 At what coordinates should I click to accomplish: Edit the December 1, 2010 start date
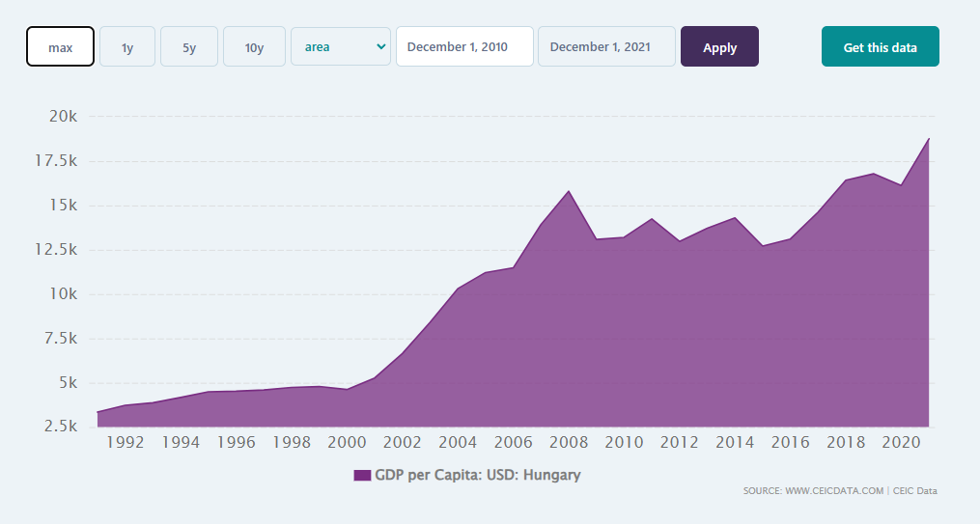tap(464, 46)
